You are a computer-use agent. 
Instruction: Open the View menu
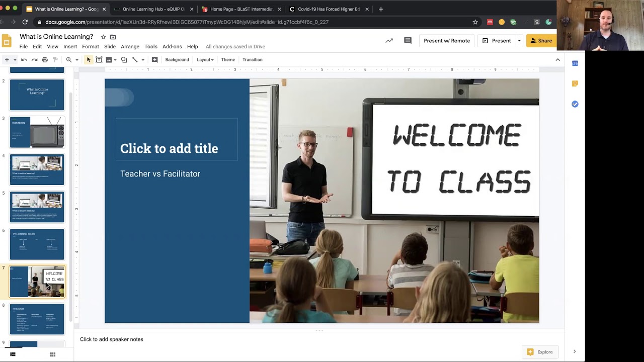click(x=53, y=47)
